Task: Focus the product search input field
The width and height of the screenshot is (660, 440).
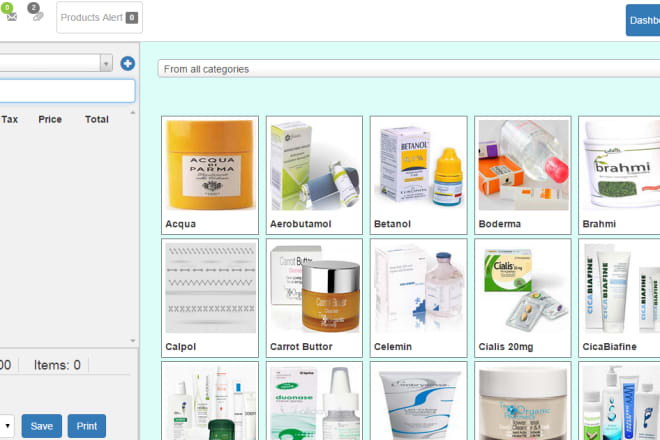Action: tap(67, 91)
